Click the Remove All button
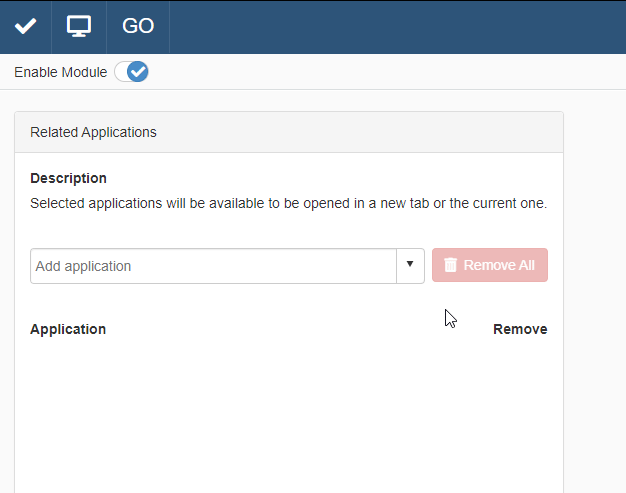The width and height of the screenshot is (626, 493). point(490,266)
